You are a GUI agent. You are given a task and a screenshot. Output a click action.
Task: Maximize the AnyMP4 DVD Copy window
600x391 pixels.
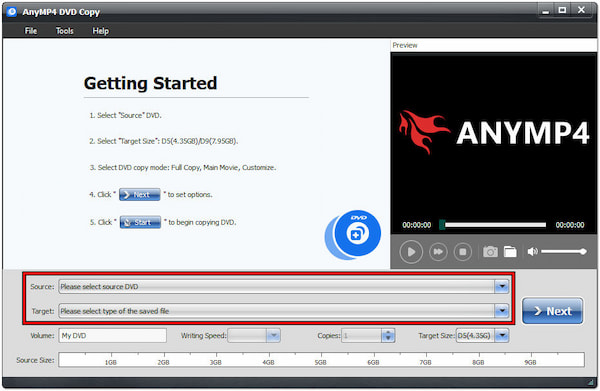point(562,11)
